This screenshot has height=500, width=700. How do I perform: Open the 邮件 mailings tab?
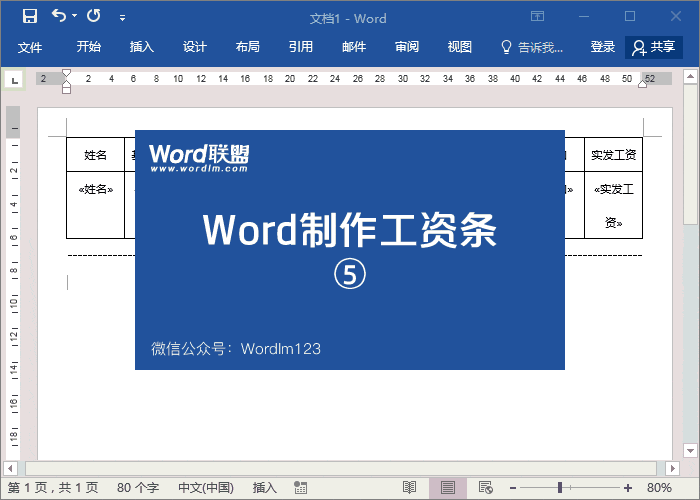(x=354, y=46)
